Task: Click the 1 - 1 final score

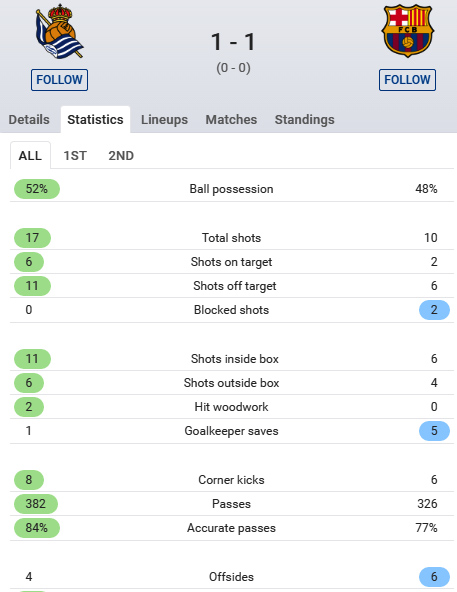Action: pos(233,42)
